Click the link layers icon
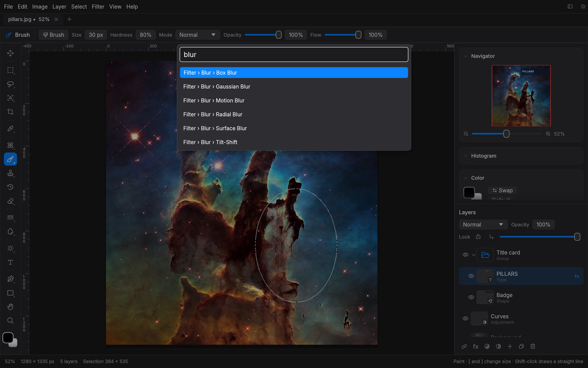Viewport: 588px width, 368px height. tap(464, 346)
